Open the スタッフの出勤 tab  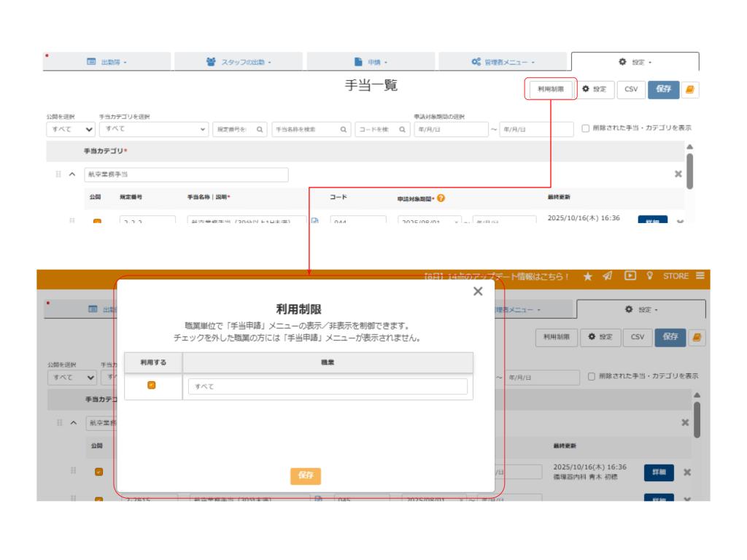pyautogui.click(x=239, y=62)
